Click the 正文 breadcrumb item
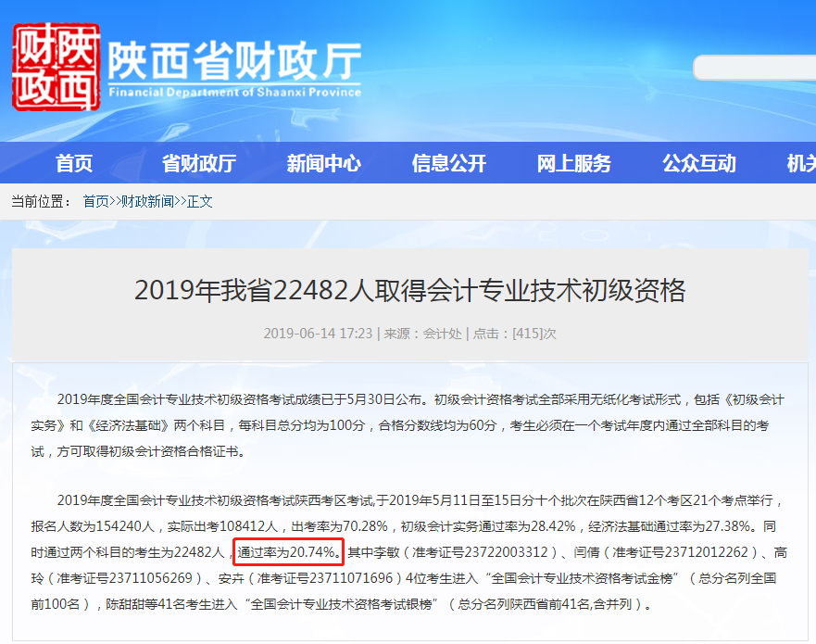This screenshot has width=816, height=644. click(199, 201)
